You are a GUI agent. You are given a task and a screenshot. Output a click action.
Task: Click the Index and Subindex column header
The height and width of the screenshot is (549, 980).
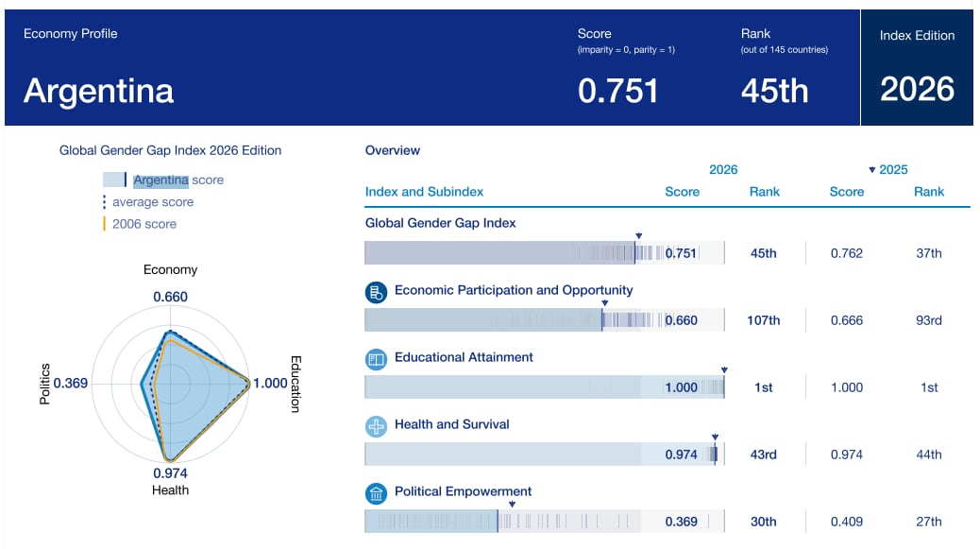pos(424,191)
